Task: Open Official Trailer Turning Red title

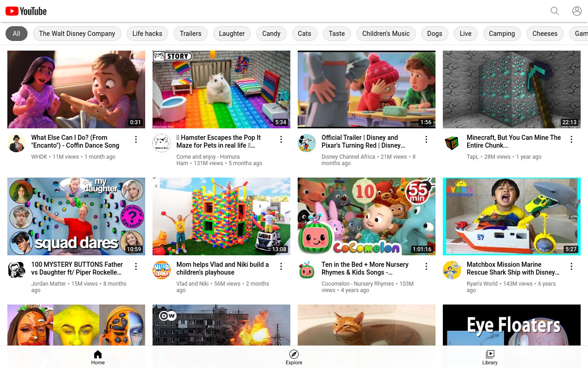Action: (x=363, y=141)
